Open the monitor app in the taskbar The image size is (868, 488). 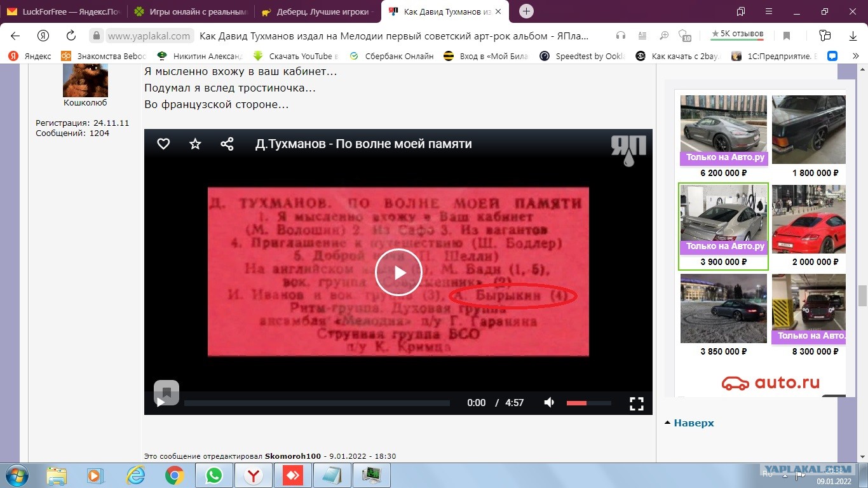tap(372, 475)
